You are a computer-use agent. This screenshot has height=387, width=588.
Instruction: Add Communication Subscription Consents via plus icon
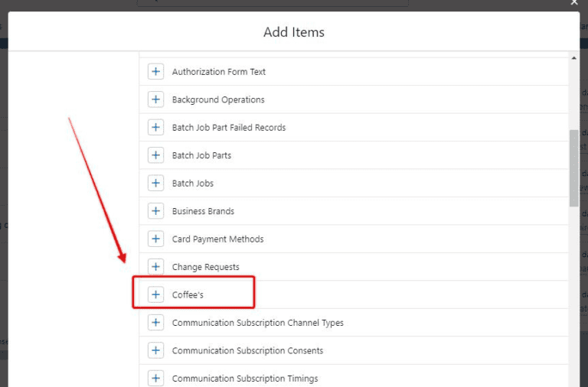[x=155, y=350]
